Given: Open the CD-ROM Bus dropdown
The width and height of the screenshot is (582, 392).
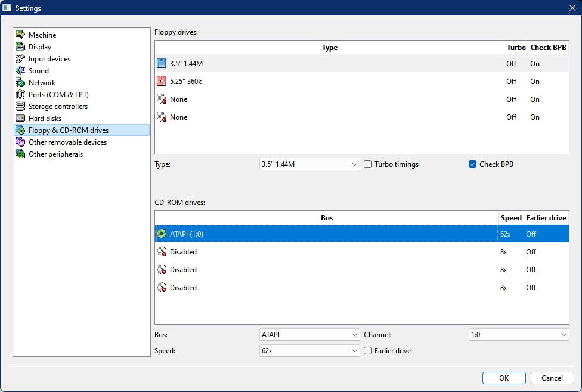Looking at the screenshot, I should (309, 335).
